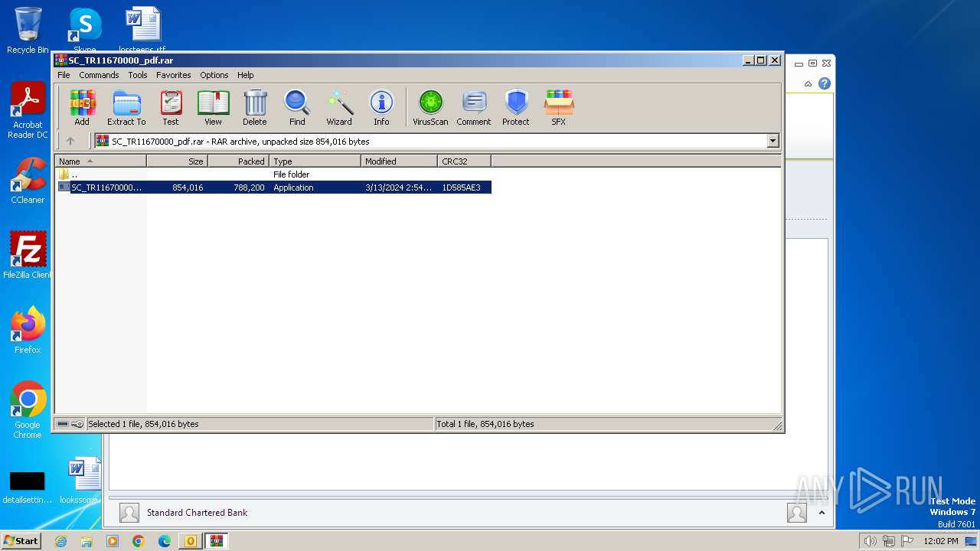The height and width of the screenshot is (551, 980).
Task: Open the detailsettin desktop file
Action: (x=28, y=488)
